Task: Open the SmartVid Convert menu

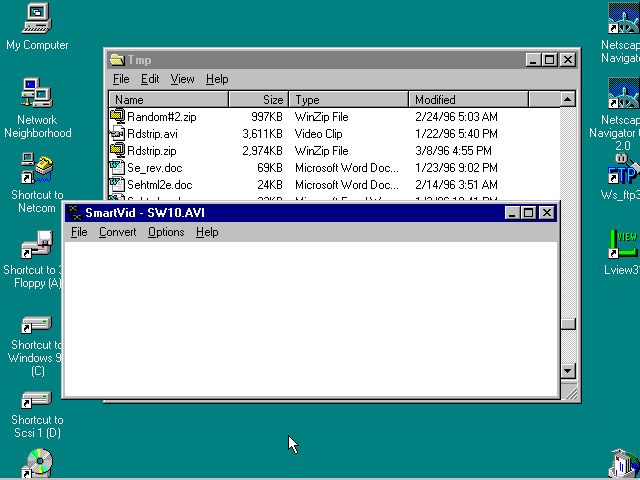Action: coord(117,232)
